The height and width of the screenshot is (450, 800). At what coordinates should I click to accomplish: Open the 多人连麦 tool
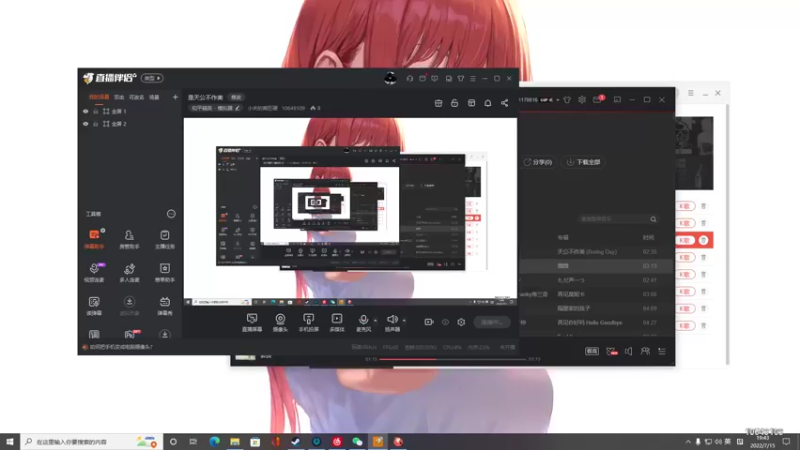point(129,272)
